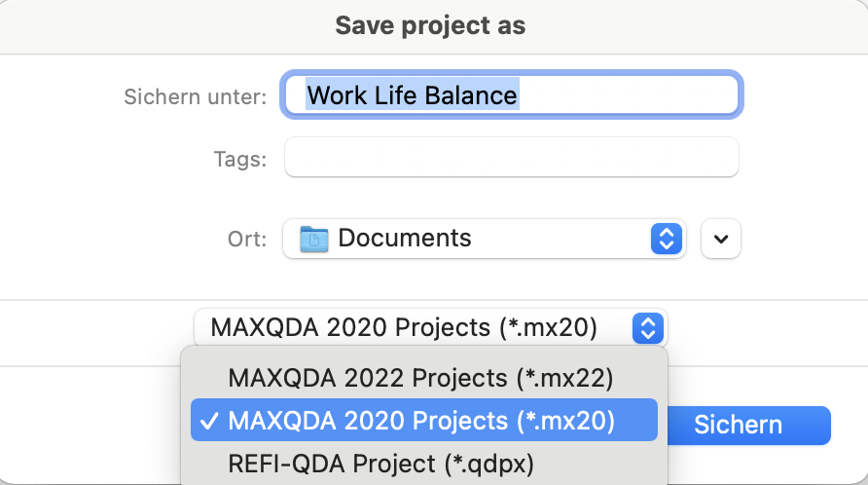The image size is (868, 485).
Task: Click the Sichern unter label
Action: point(195,96)
